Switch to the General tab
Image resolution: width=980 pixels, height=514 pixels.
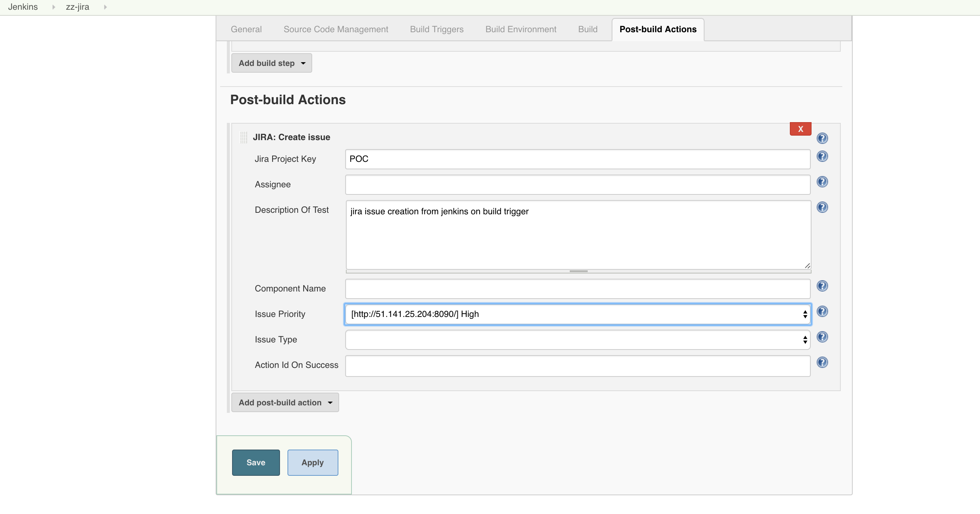click(246, 29)
